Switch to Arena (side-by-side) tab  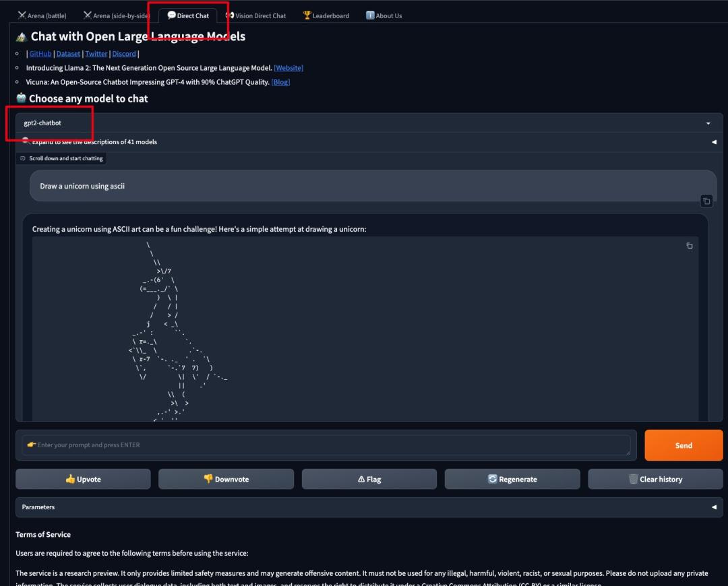pyautogui.click(x=116, y=15)
